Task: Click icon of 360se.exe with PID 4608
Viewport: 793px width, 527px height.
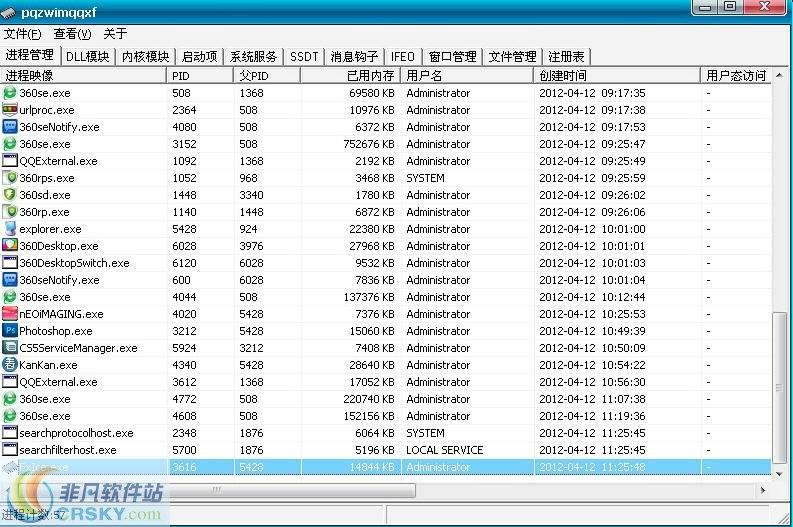Action: [x=10, y=416]
